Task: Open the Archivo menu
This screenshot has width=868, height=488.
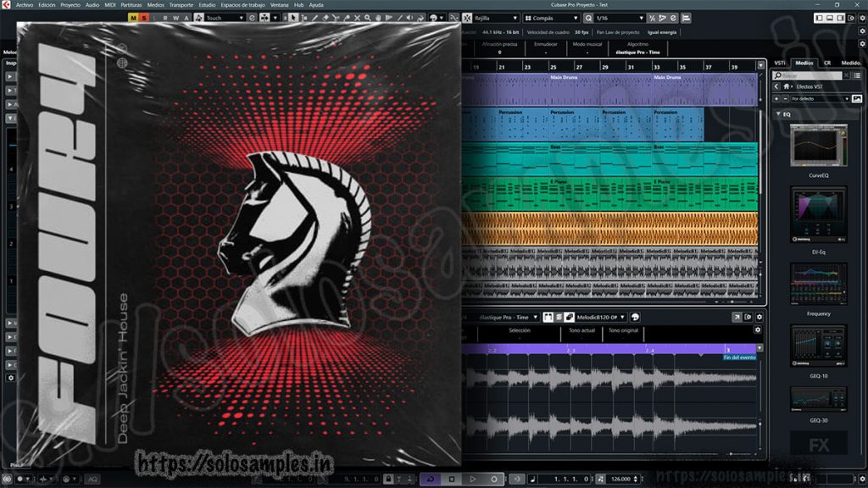Action: pos(25,5)
